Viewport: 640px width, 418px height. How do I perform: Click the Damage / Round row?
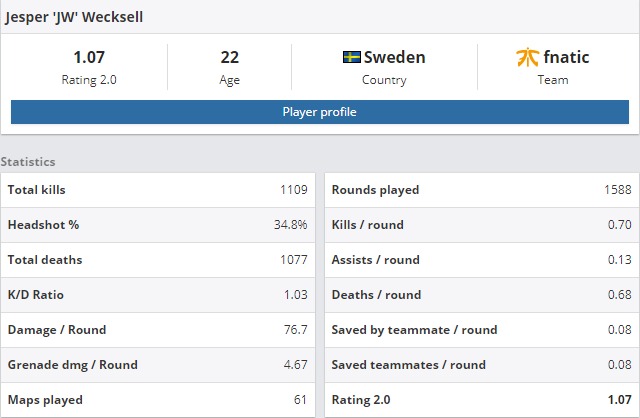coord(158,330)
